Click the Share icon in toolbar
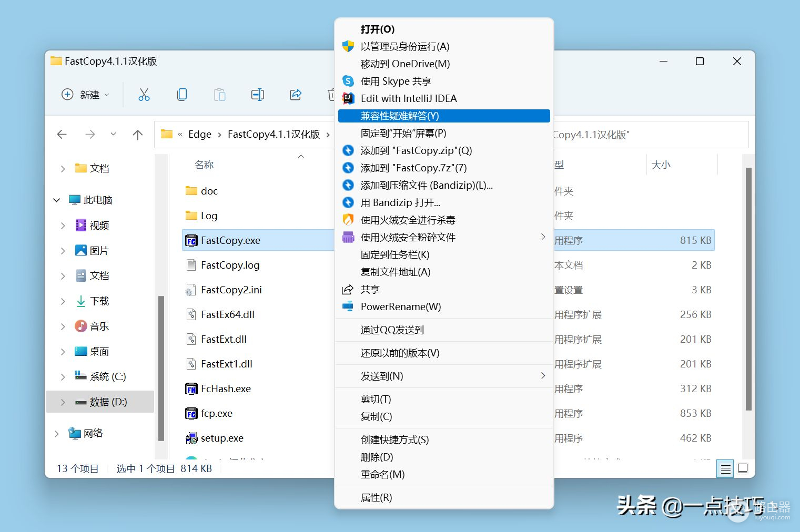The image size is (800, 532). click(296, 95)
